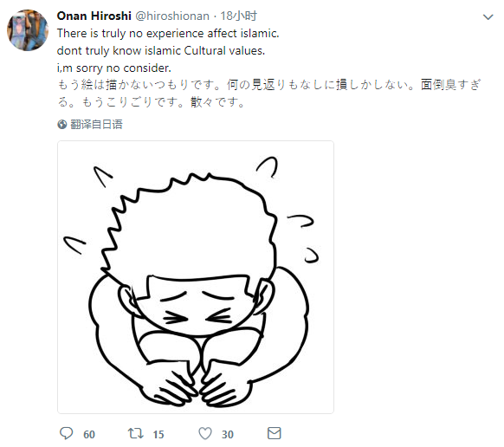The image size is (504, 447).
Task: Like the tweet with heart icon
Action: pos(205,433)
